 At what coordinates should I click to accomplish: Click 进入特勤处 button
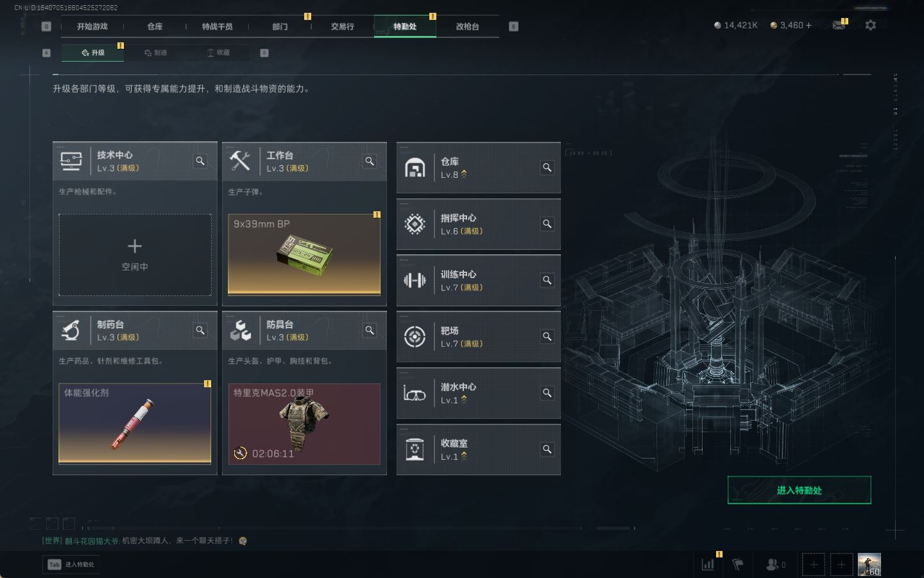[x=799, y=490]
